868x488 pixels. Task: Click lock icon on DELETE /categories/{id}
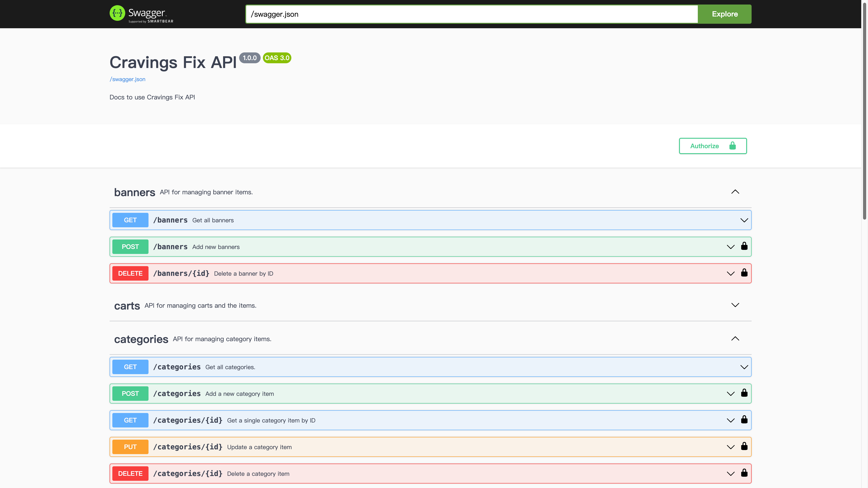(x=744, y=473)
